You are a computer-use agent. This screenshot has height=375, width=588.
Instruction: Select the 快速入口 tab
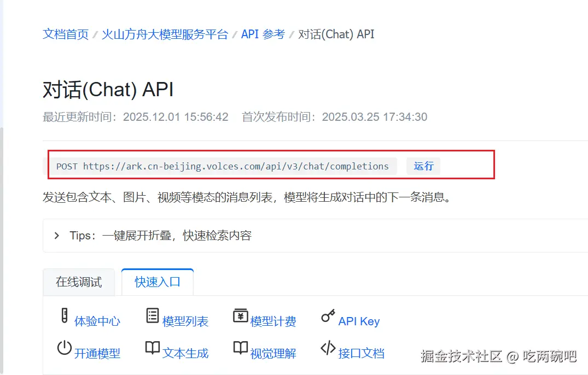tap(158, 282)
